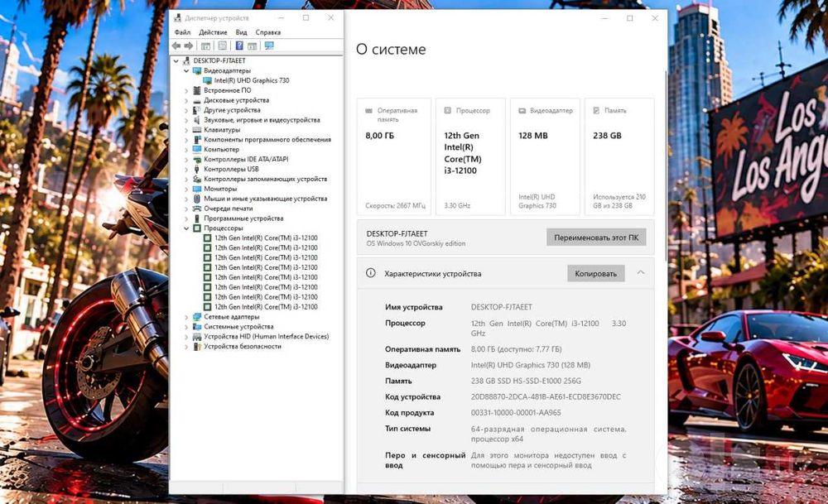Viewport: 828px width, 504px height.
Task: Collapse the Характеристики устройства section chevron
Action: click(641, 273)
